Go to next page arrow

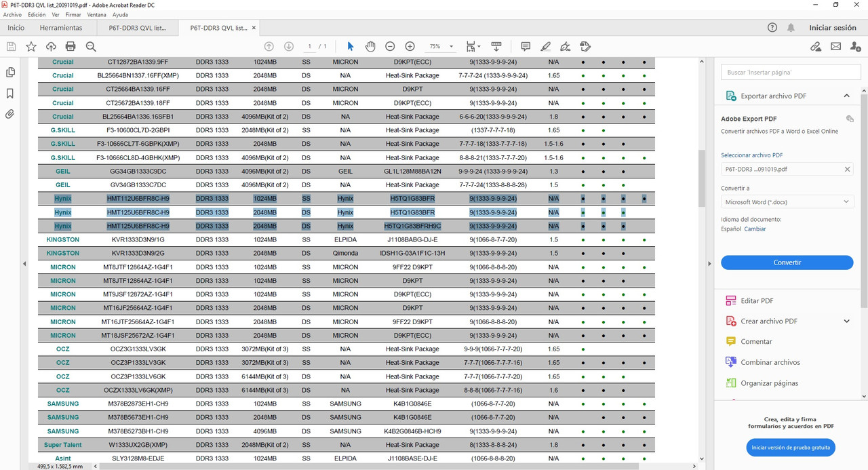pyautogui.click(x=289, y=46)
